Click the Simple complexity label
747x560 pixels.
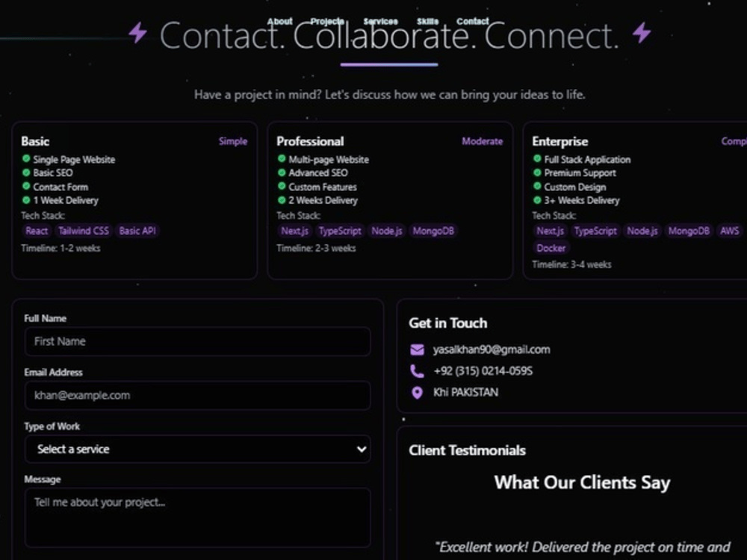point(233,141)
